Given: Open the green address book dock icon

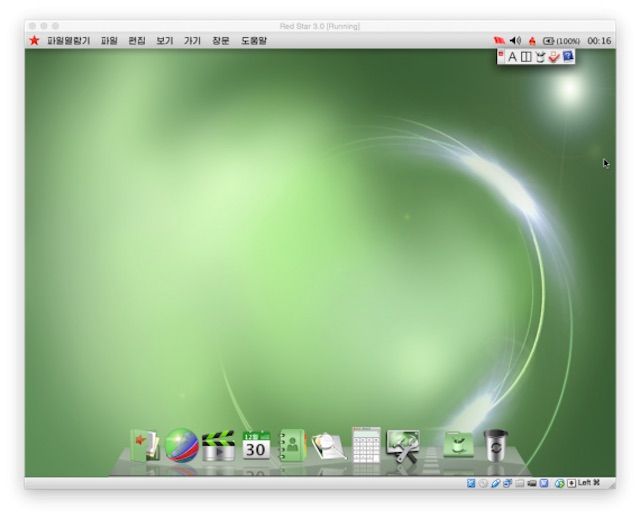Looking at the screenshot, I should (292, 445).
